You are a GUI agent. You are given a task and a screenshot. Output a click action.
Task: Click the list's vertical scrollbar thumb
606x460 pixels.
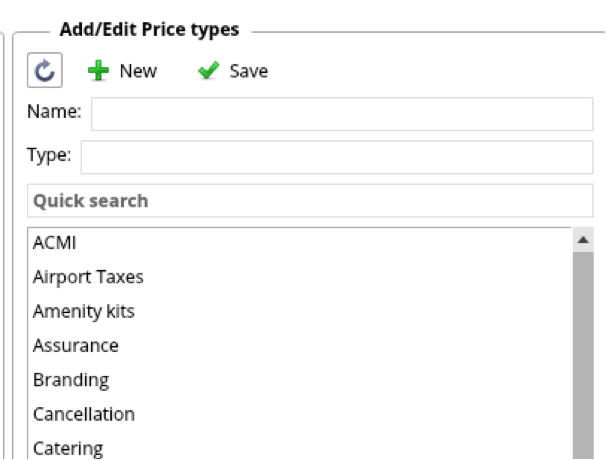(582, 355)
